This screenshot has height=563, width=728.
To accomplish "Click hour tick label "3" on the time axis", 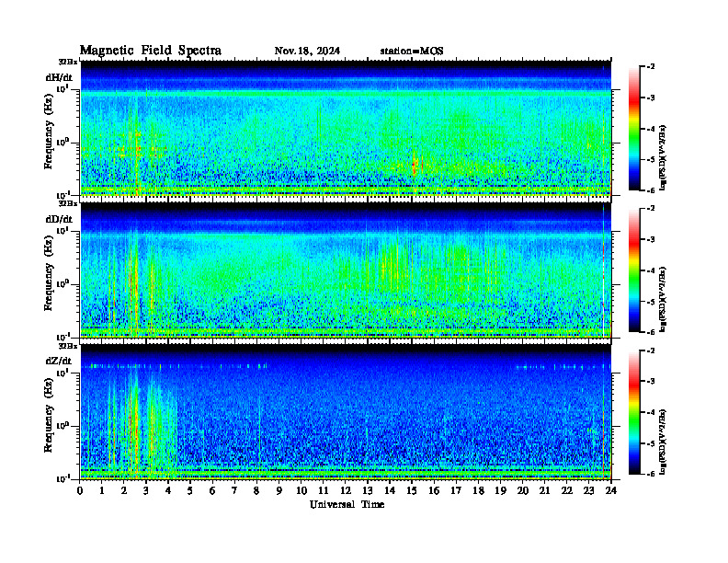I will click(146, 491).
